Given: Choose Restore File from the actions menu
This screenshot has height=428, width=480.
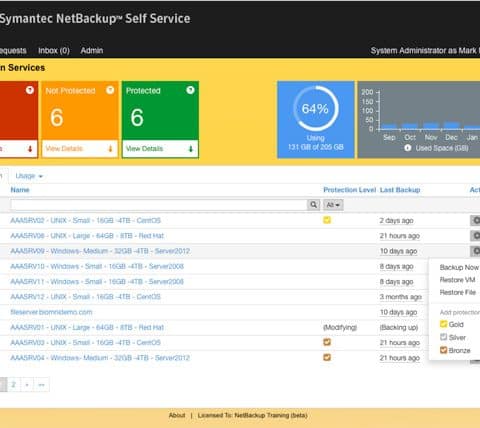Looking at the screenshot, I should click(458, 293).
